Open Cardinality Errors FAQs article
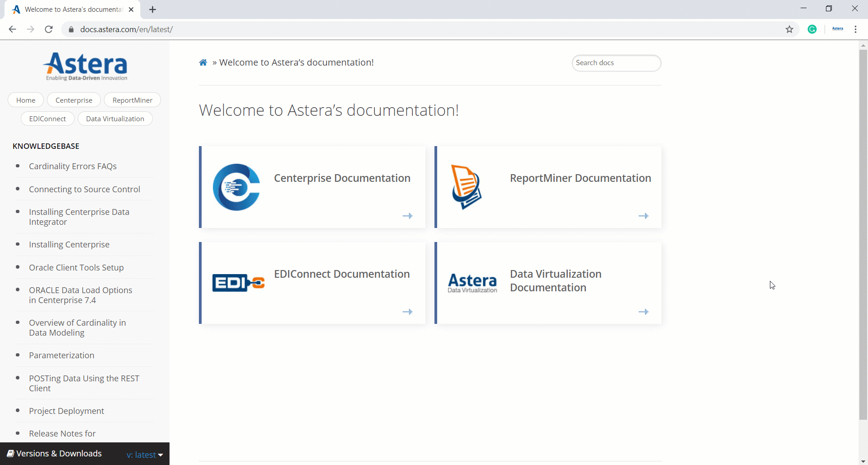Screen dimensions: 868x465 tap(73, 166)
